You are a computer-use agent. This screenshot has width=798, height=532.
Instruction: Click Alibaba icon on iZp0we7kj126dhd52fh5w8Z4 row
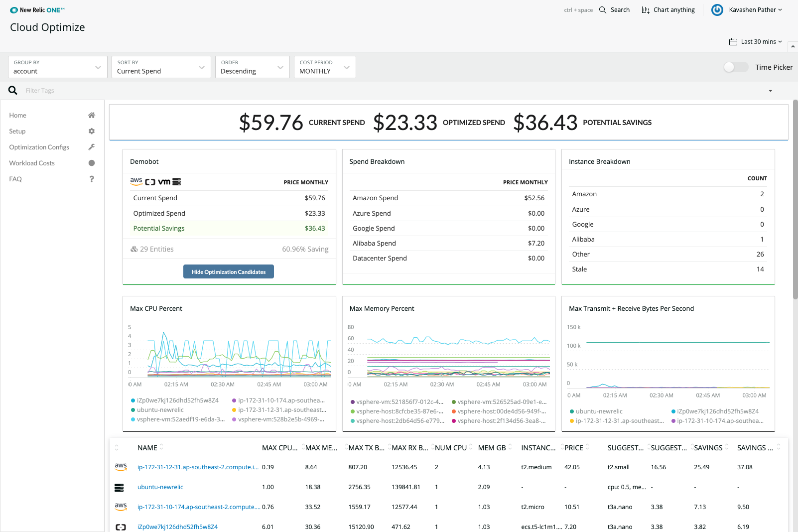pyautogui.click(x=121, y=527)
